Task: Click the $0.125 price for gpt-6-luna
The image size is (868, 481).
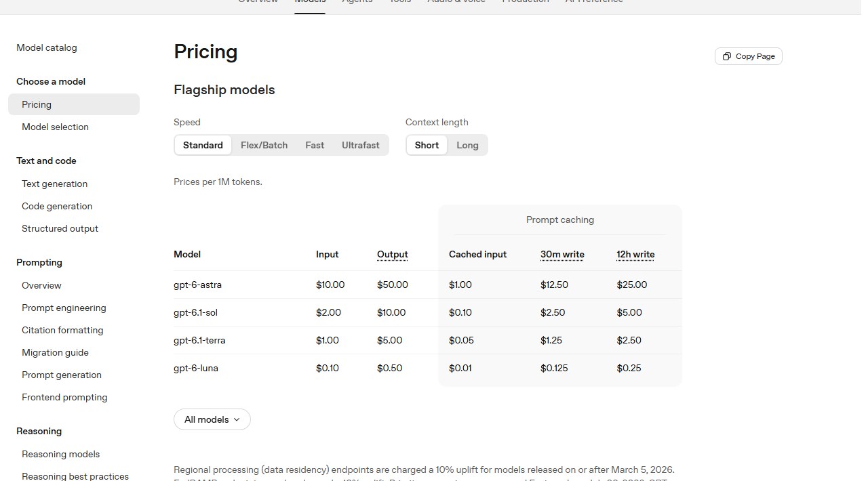Action: (554, 368)
